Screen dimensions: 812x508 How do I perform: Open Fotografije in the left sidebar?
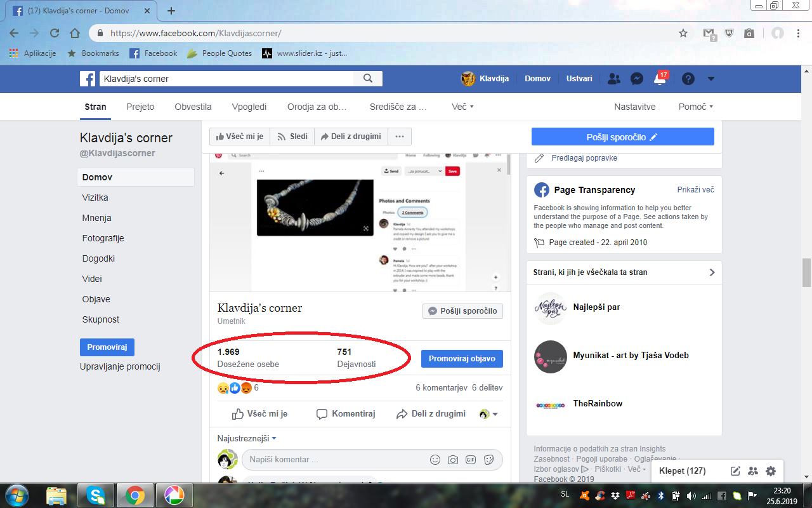point(103,238)
